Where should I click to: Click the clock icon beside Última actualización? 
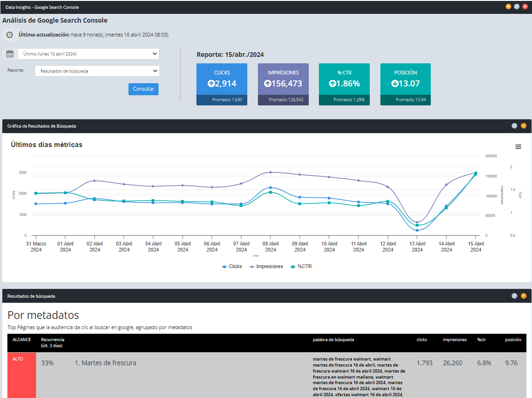10,34
